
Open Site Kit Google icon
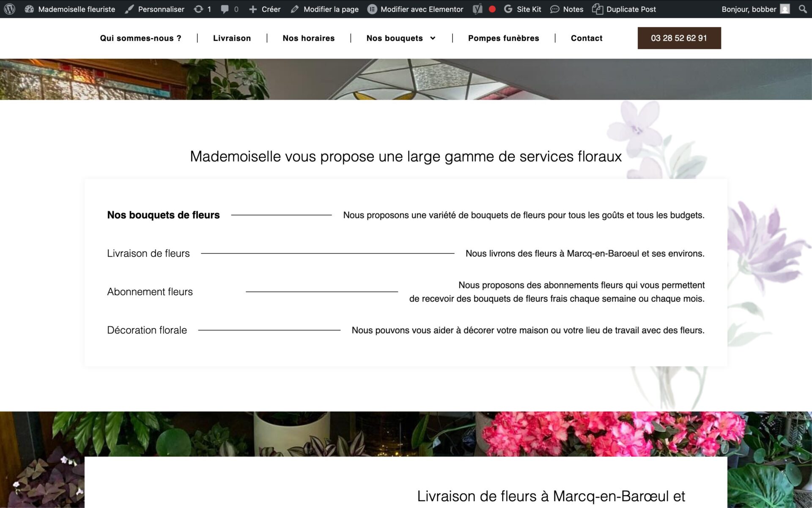tap(508, 9)
